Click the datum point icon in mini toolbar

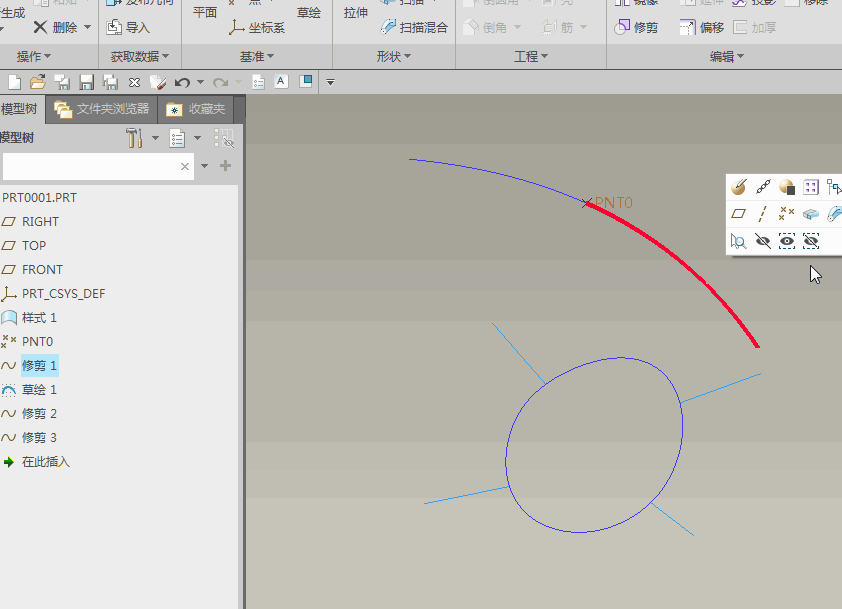786,213
